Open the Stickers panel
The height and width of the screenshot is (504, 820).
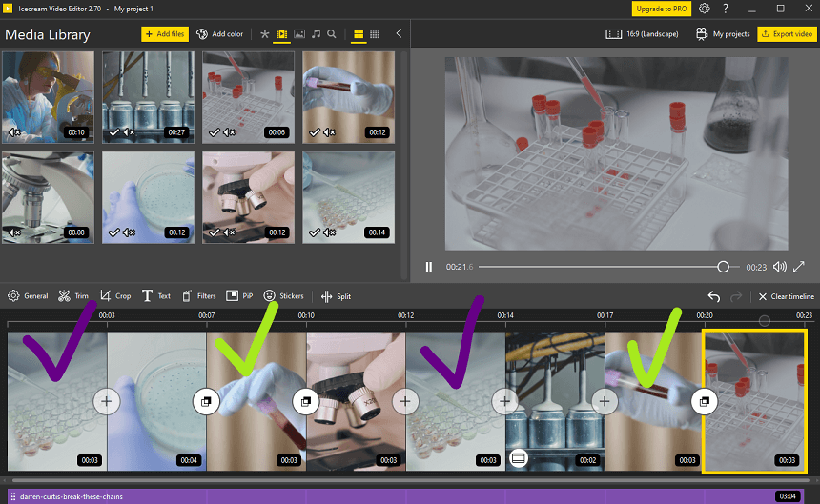[283, 296]
